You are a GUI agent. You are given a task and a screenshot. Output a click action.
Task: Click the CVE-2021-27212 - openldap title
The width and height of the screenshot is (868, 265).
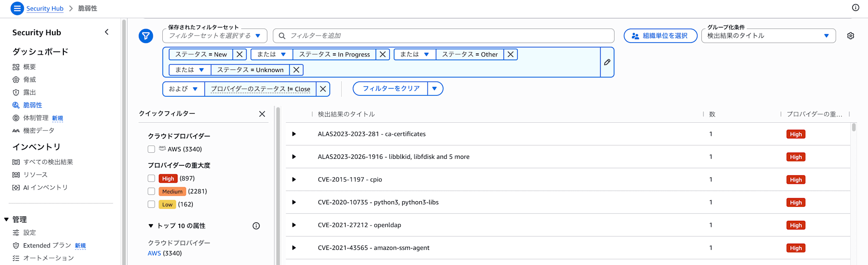coord(359,225)
